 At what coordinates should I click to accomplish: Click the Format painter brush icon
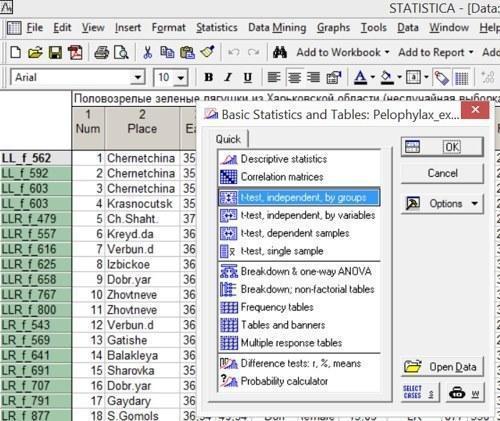207,52
